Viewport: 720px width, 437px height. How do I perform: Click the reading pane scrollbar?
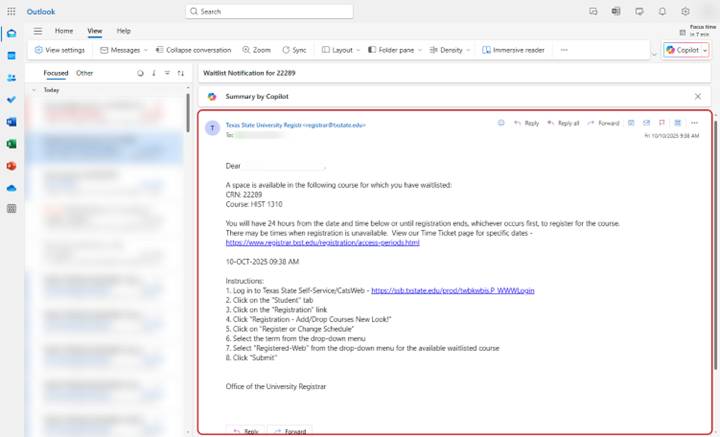[x=715, y=246]
